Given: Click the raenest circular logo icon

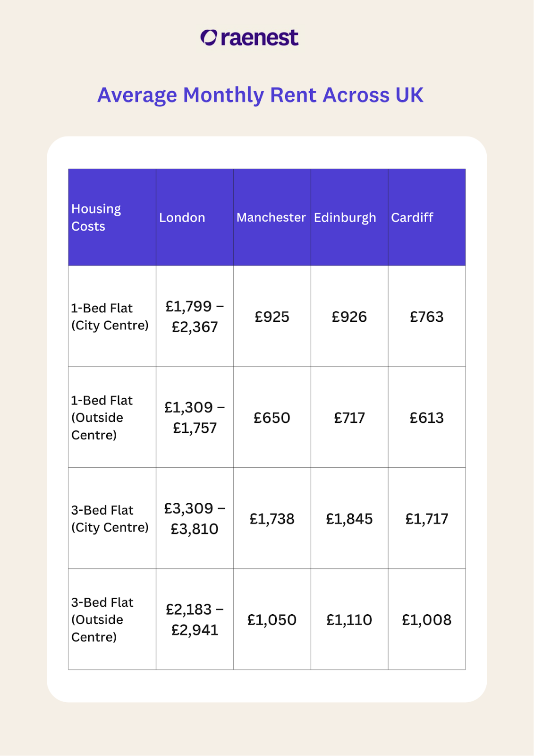Looking at the screenshot, I should click(209, 38).
